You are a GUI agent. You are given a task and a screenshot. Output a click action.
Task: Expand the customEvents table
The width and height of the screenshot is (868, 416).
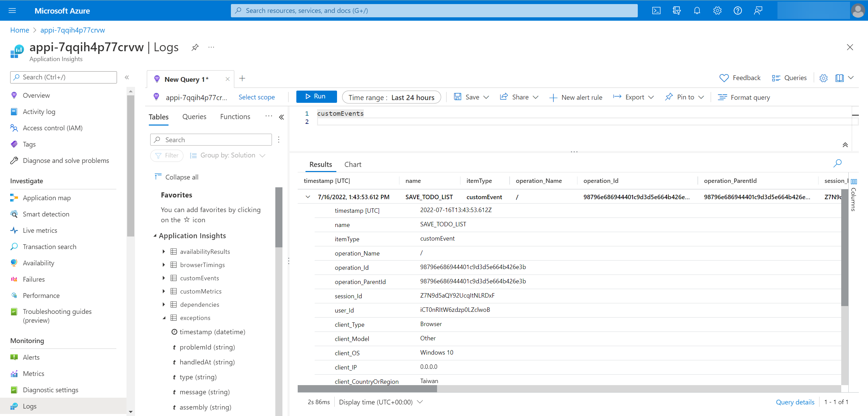(164, 278)
